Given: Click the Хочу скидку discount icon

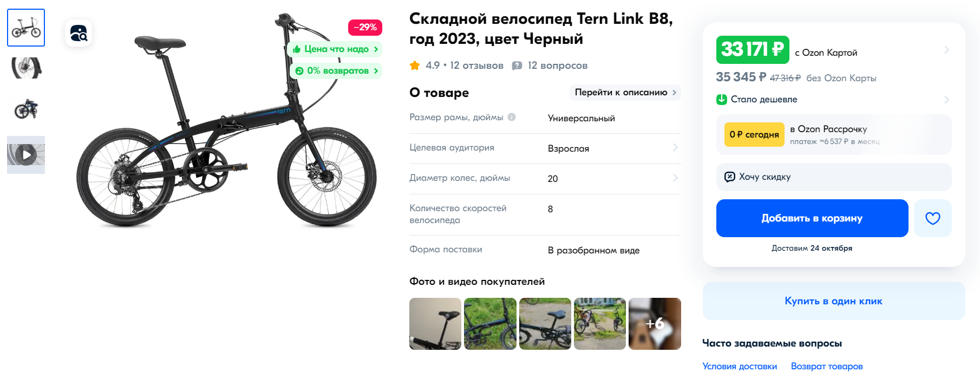Looking at the screenshot, I should click(729, 177).
